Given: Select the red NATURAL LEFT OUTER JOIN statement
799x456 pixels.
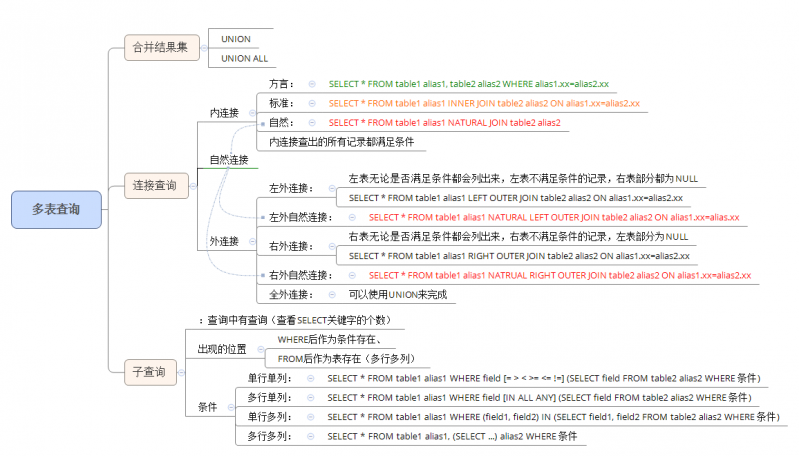Looking at the screenshot, I should point(554,217).
